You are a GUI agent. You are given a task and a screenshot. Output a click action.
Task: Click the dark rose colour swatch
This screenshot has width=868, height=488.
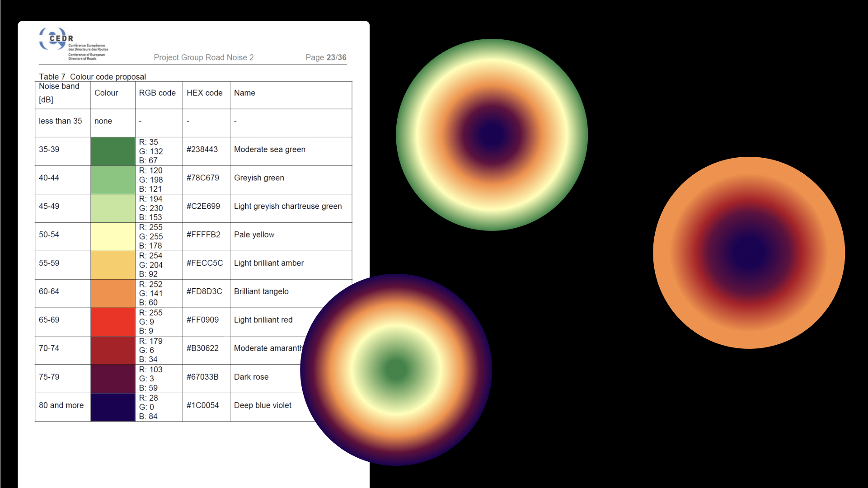click(113, 379)
